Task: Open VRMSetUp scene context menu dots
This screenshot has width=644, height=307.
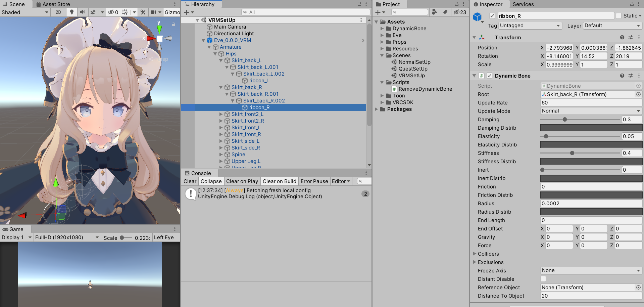Action: (361, 20)
